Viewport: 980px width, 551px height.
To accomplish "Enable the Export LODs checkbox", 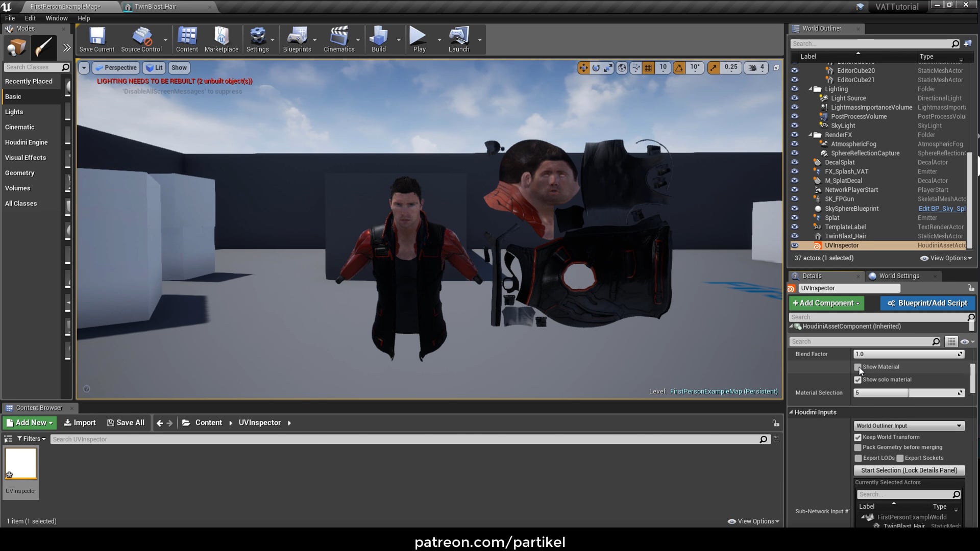I will (857, 458).
